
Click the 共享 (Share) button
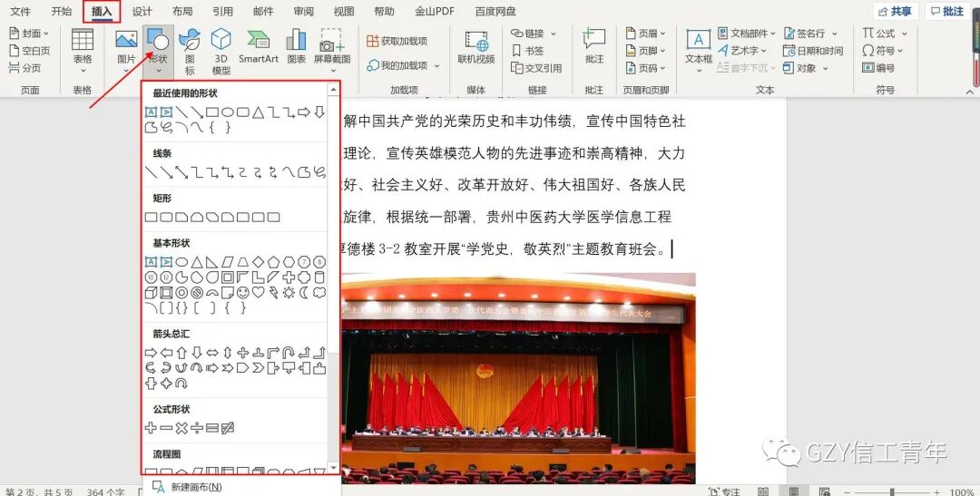[x=896, y=11]
